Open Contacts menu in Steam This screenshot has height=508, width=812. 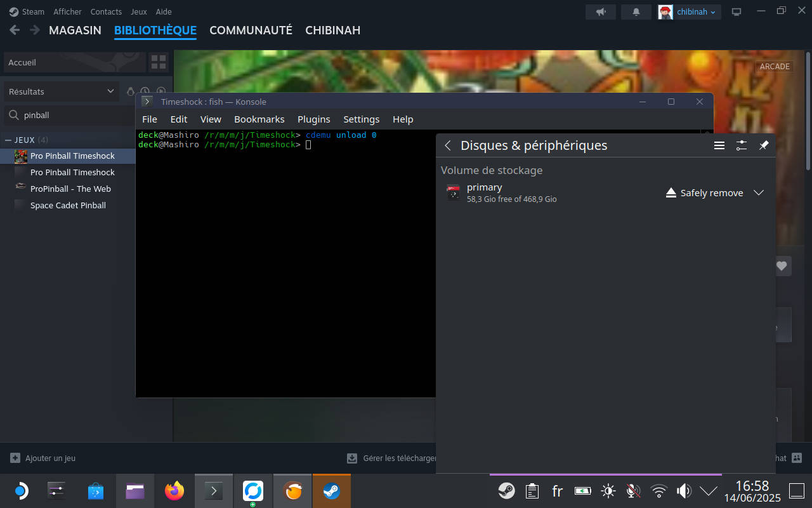tap(106, 11)
